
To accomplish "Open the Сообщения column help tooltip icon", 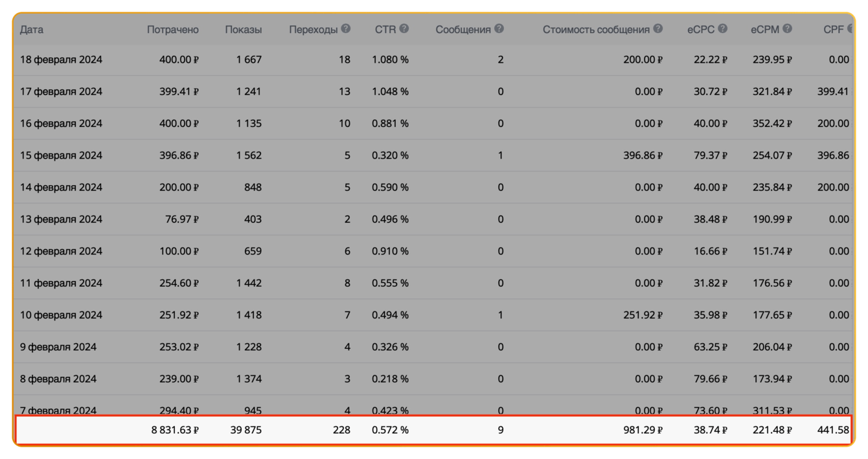I will click(x=499, y=29).
